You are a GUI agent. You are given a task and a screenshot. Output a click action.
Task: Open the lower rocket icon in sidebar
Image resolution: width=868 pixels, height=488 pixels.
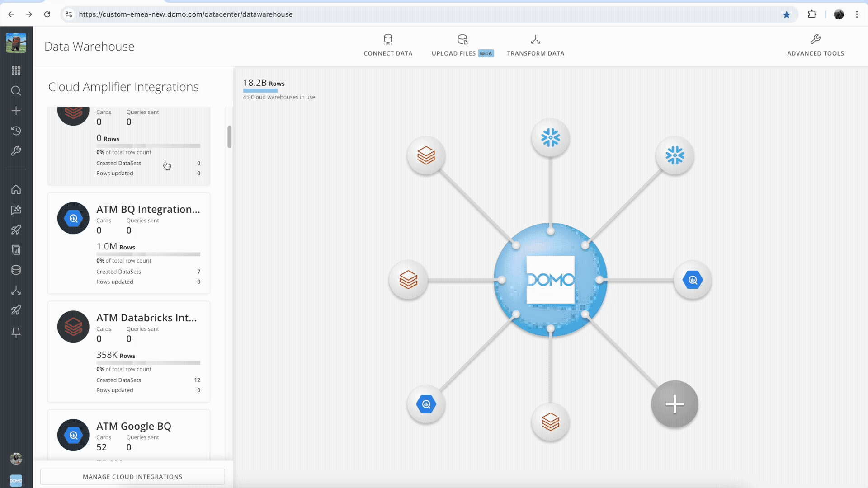point(16,310)
